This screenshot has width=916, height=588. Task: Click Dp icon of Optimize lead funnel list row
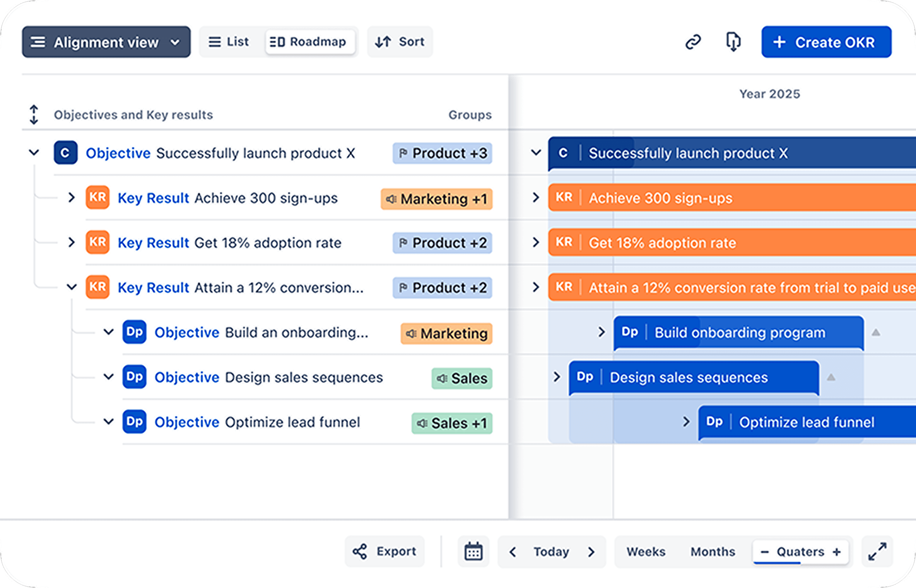tap(134, 422)
